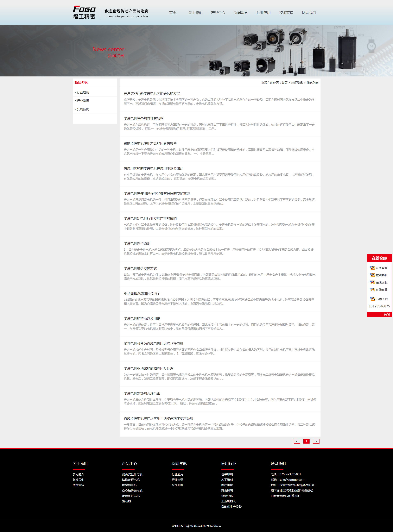Click the fourth QQ online service icon
393x532 pixels.
pos(372,290)
